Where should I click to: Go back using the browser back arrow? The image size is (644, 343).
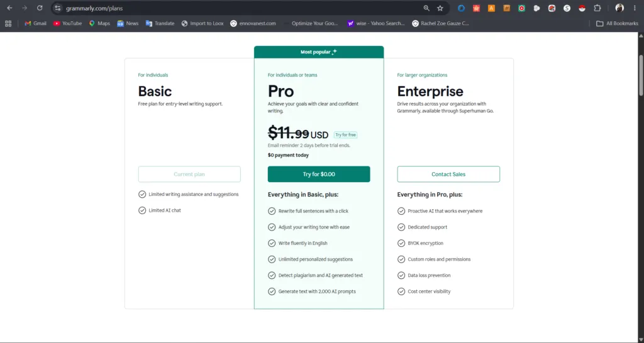[9, 8]
